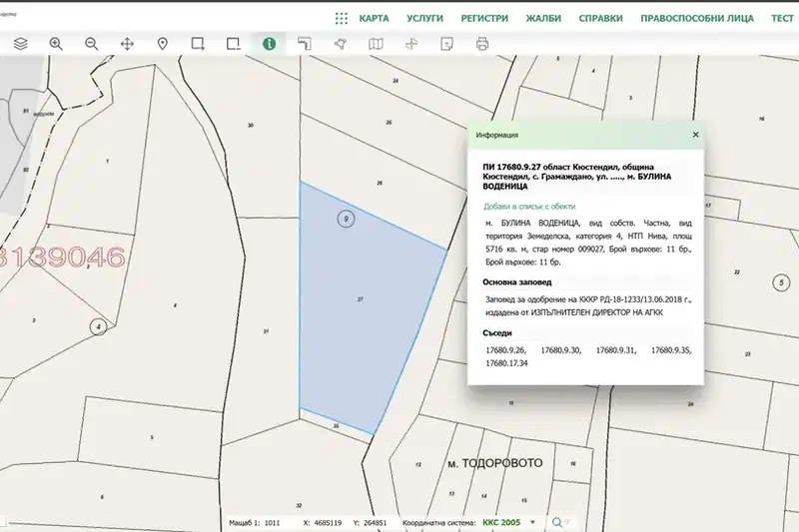This screenshot has height=532, width=799.
Task: Select the rectangle remove-selection tool
Action: point(234,44)
